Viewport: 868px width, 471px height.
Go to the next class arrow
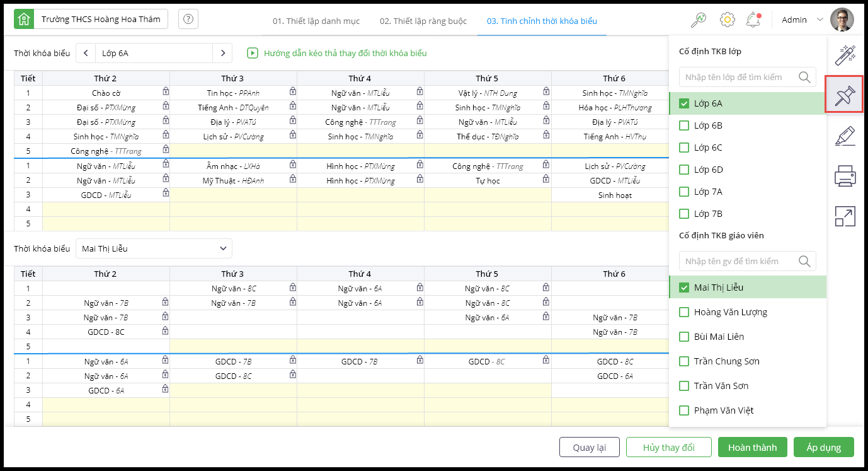(223, 53)
